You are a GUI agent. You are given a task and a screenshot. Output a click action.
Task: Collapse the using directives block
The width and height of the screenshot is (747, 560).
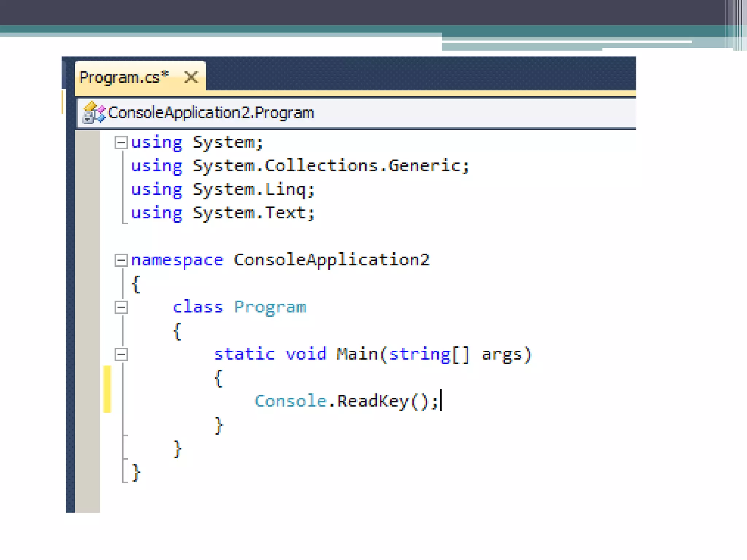[x=121, y=143]
